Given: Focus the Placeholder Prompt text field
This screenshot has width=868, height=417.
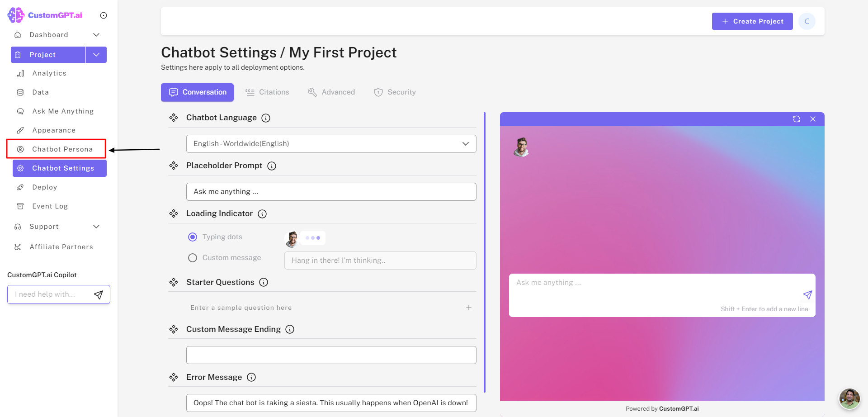Looking at the screenshot, I should [331, 192].
